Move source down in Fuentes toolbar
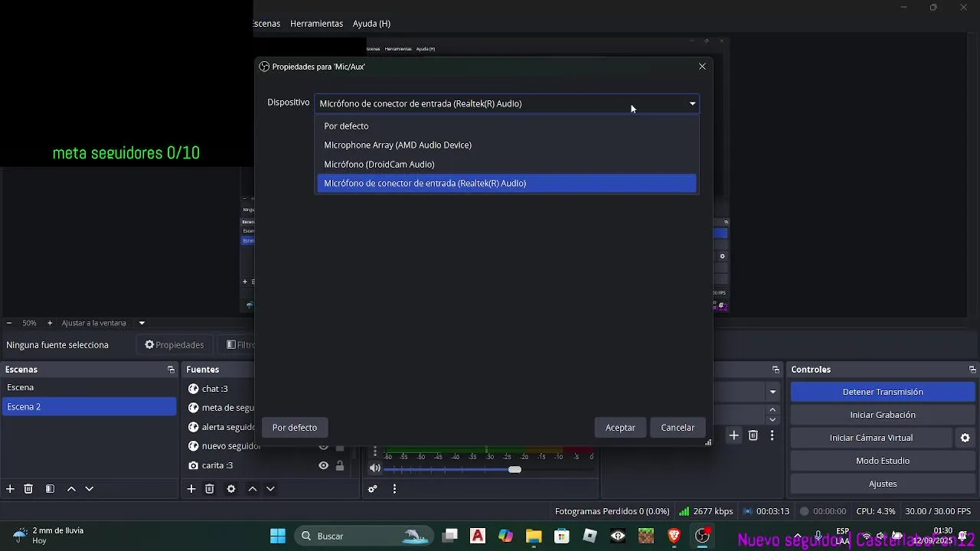 click(x=270, y=489)
